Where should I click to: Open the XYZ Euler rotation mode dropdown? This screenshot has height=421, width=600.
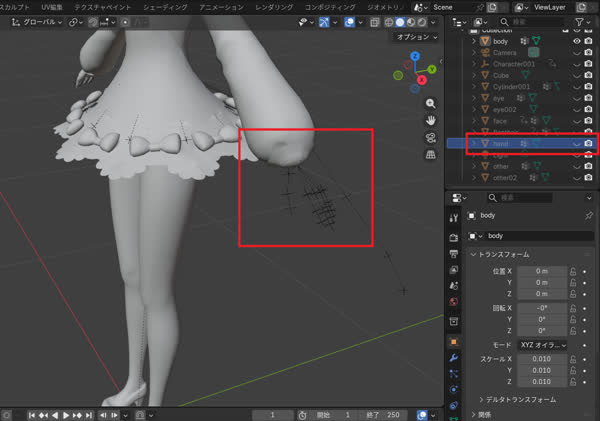point(542,345)
